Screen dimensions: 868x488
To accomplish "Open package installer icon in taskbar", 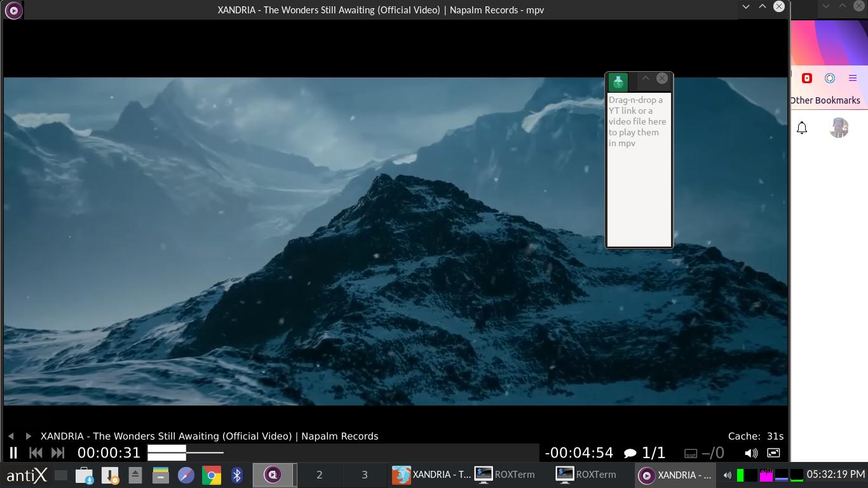I will pos(110,475).
